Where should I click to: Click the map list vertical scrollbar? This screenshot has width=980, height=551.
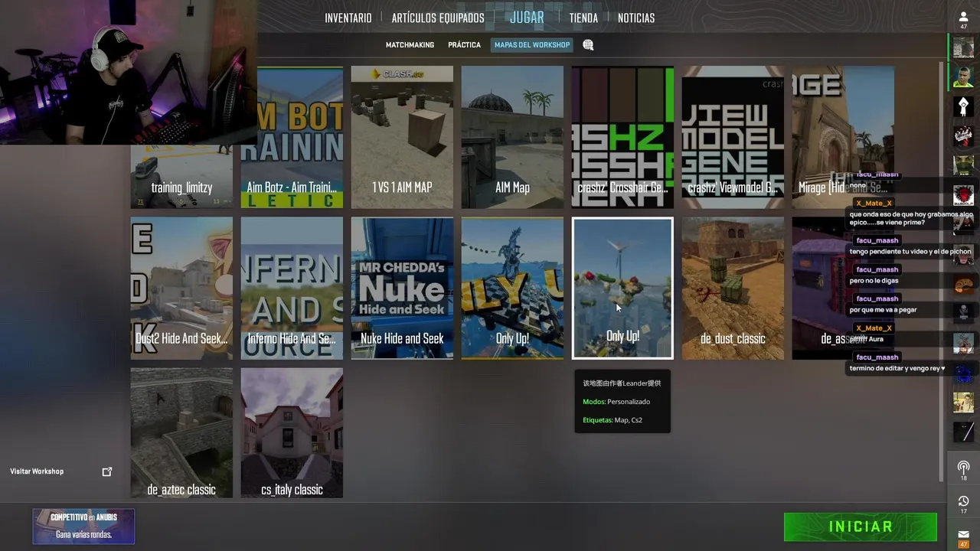point(942,272)
